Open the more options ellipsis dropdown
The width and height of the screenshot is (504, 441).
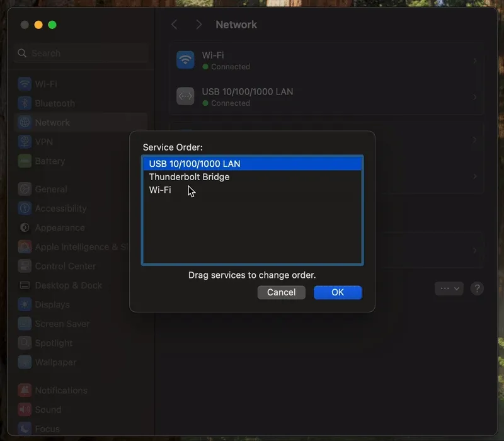tap(449, 288)
